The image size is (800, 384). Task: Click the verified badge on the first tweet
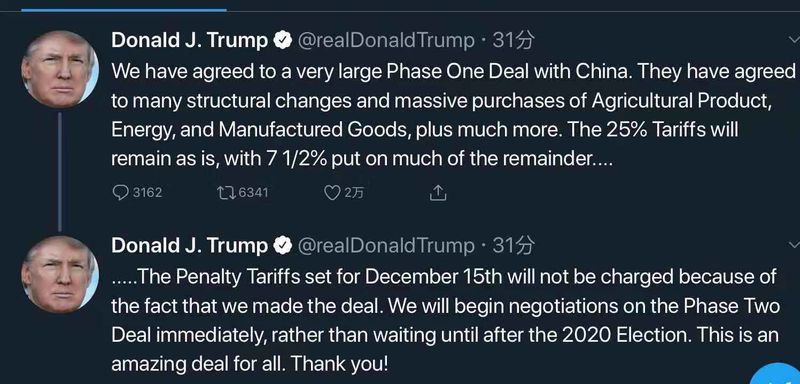[x=283, y=40]
